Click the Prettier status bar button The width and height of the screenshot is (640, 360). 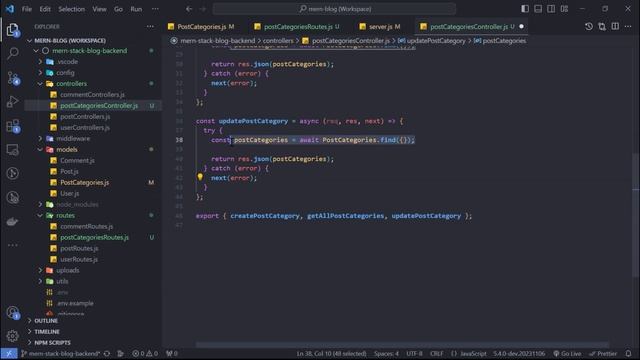tap(603, 353)
